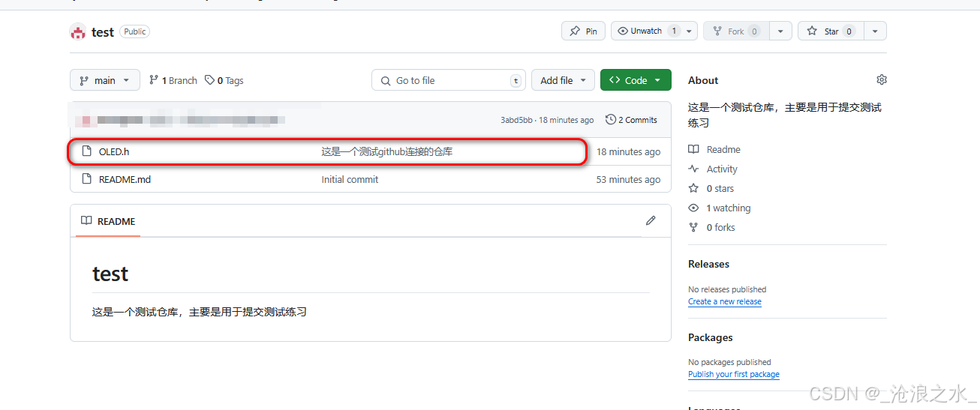Image resolution: width=980 pixels, height=410 pixels.
Task: Open the README.md file
Action: tap(125, 179)
